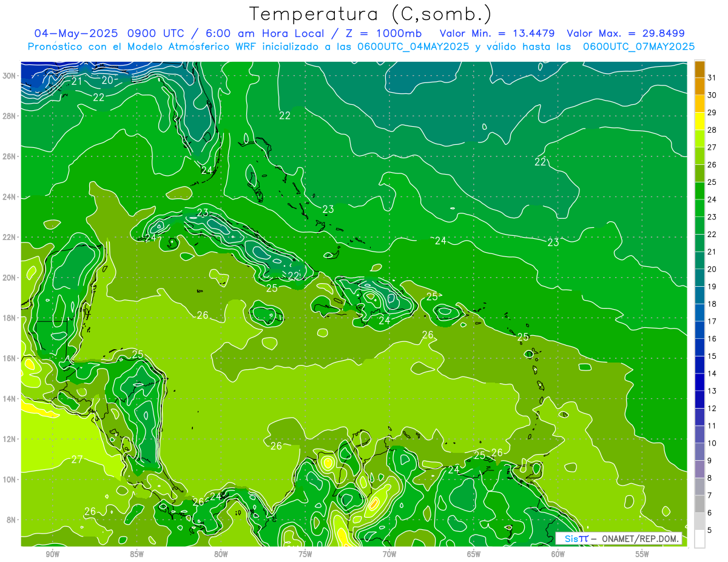Viewport: 728px width, 562px height.
Task: Click the colorbar value label 9
Action: point(710,460)
